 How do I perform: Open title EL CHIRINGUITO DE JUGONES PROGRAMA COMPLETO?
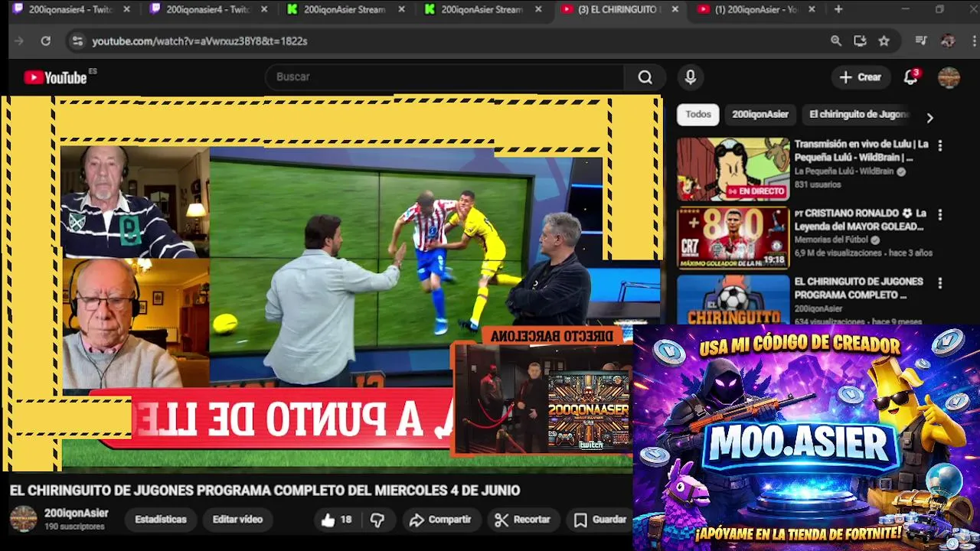pos(858,289)
